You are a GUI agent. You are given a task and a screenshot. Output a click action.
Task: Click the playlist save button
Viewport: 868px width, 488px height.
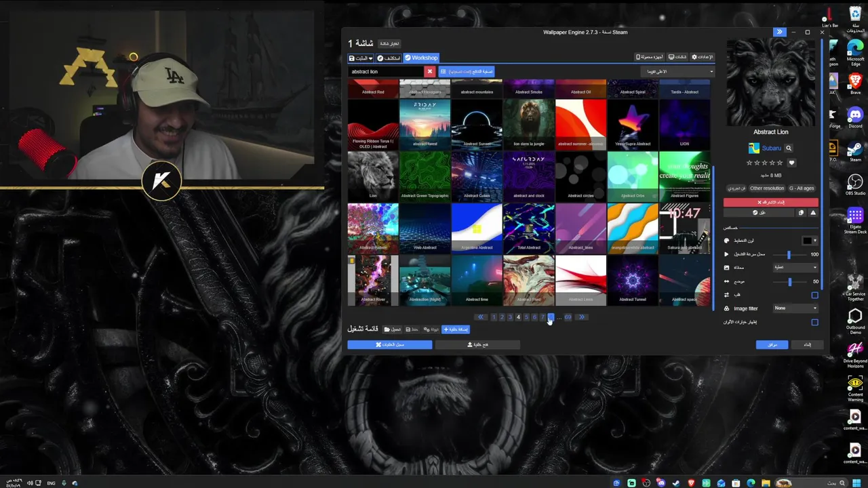(412, 329)
